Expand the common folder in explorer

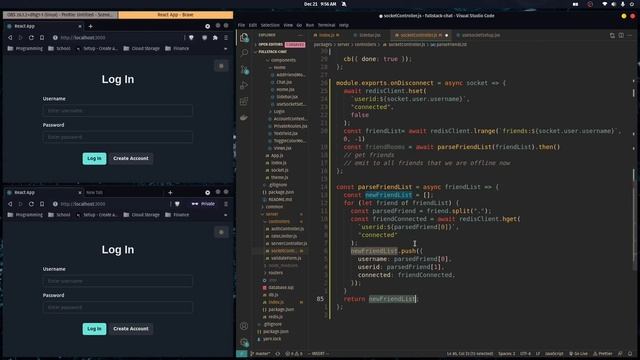[x=273, y=207]
